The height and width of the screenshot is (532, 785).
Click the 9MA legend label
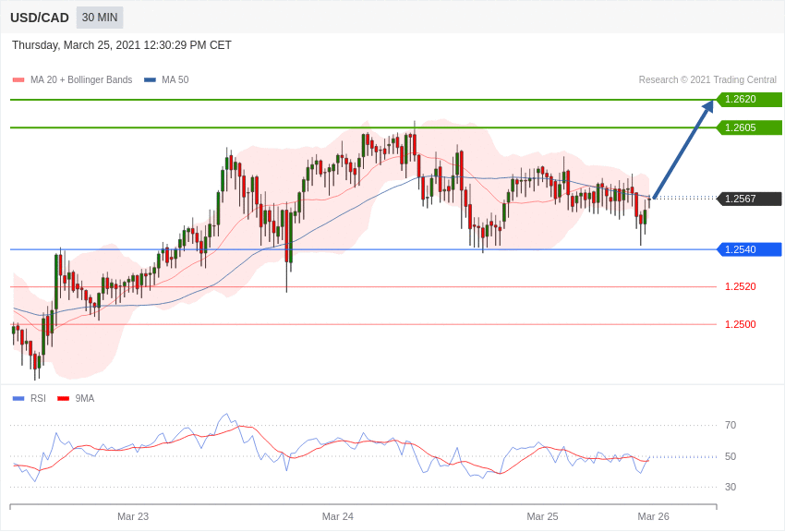(x=85, y=398)
